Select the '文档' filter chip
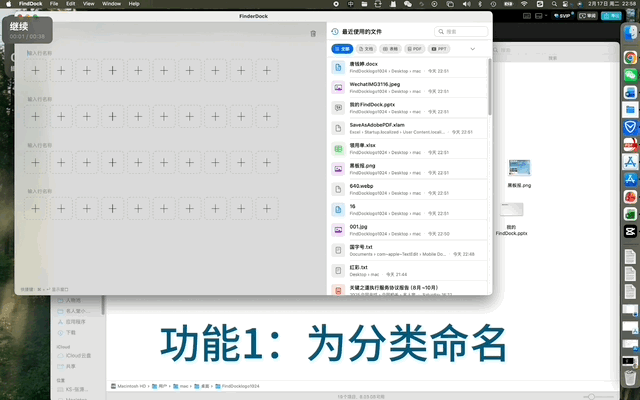The height and width of the screenshot is (400, 640). (x=366, y=49)
